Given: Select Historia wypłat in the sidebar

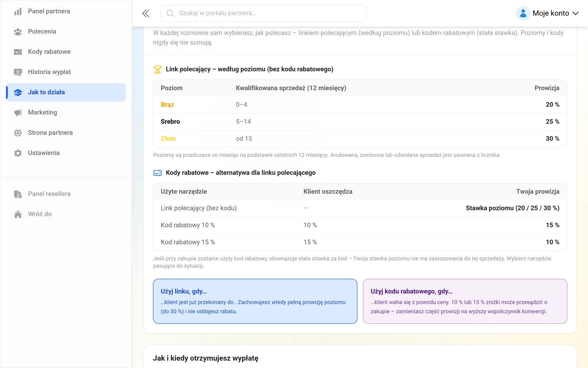Looking at the screenshot, I should coord(66,72).
